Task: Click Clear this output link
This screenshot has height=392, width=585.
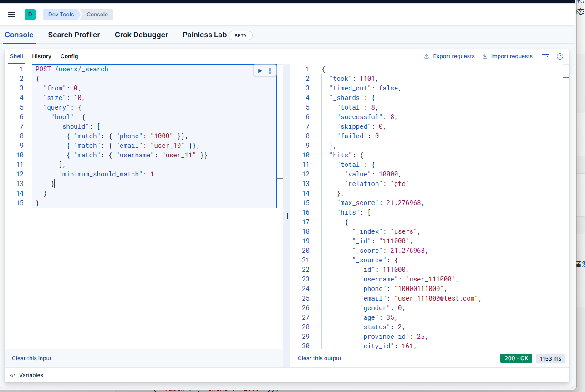Action: coord(319,358)
